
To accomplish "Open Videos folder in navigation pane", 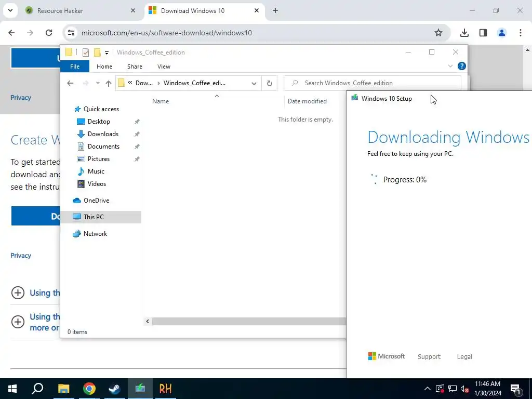I will click(x=97, y=184).
